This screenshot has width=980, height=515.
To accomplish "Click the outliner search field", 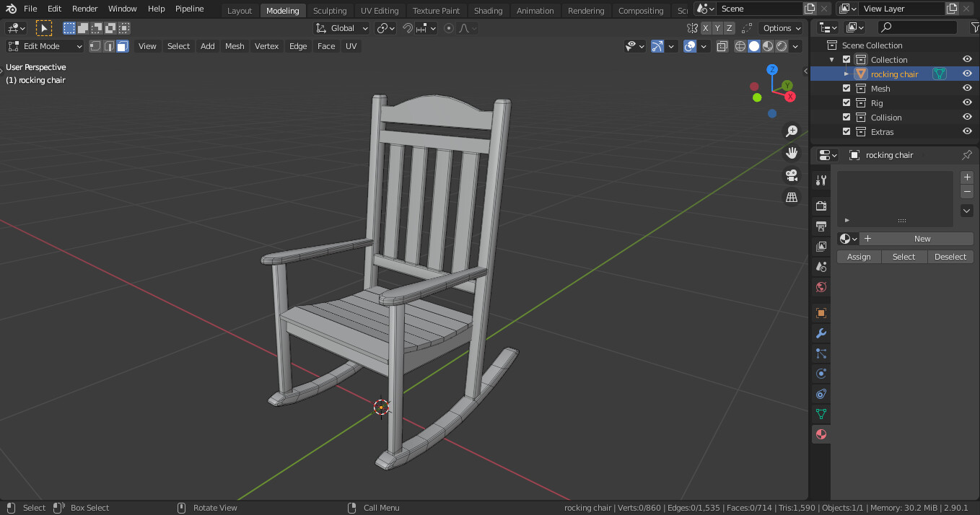I will pyautogui.click(x=916, y=25).
